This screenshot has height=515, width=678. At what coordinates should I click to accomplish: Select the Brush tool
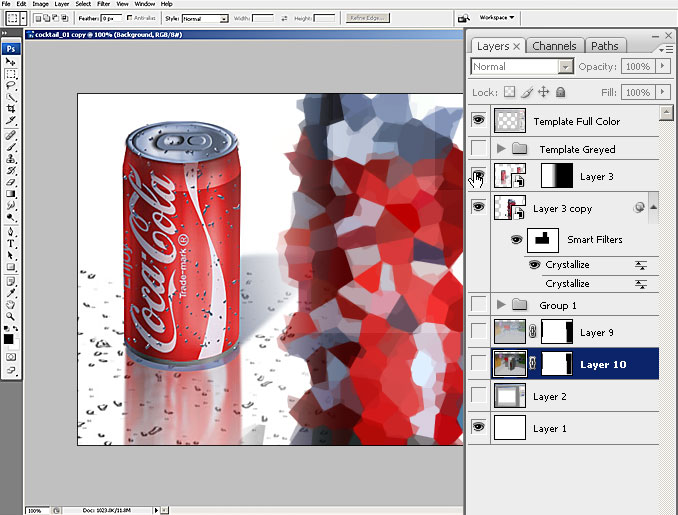click(x=11, y=147)
